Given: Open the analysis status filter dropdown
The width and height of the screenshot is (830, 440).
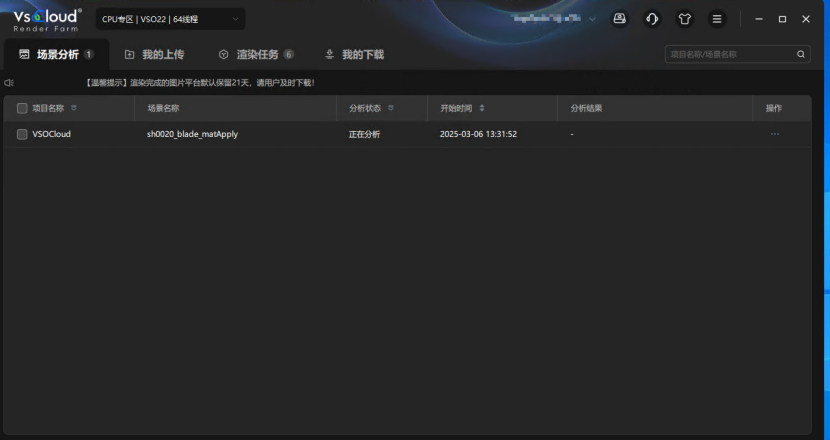Looking at the screenshot, I should (391, 108).
